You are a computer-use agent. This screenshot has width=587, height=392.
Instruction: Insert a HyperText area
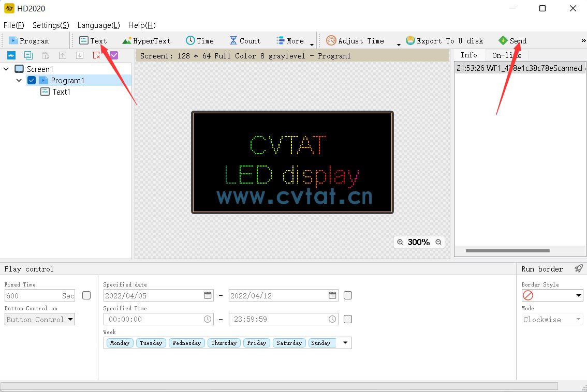click(x=146, y=41)
